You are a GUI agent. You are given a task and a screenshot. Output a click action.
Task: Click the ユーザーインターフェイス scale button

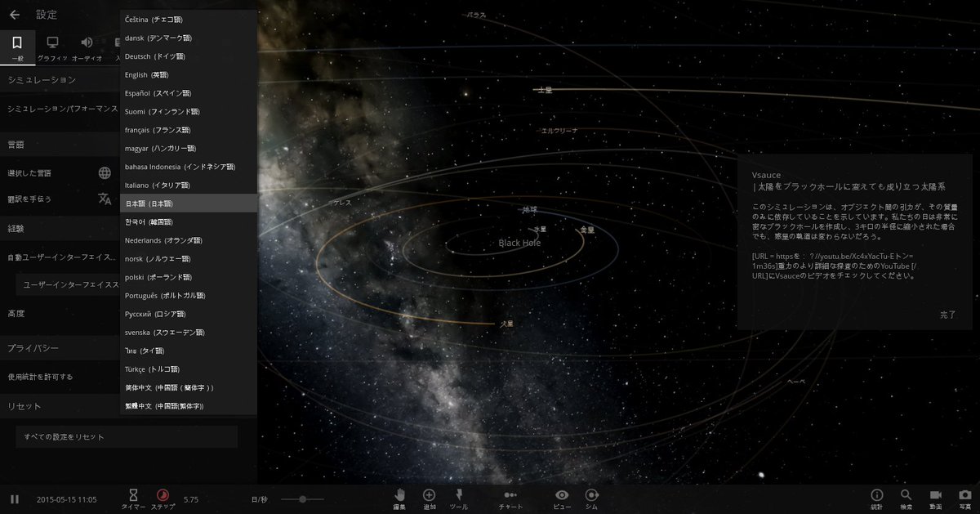[x=69, y=284]
